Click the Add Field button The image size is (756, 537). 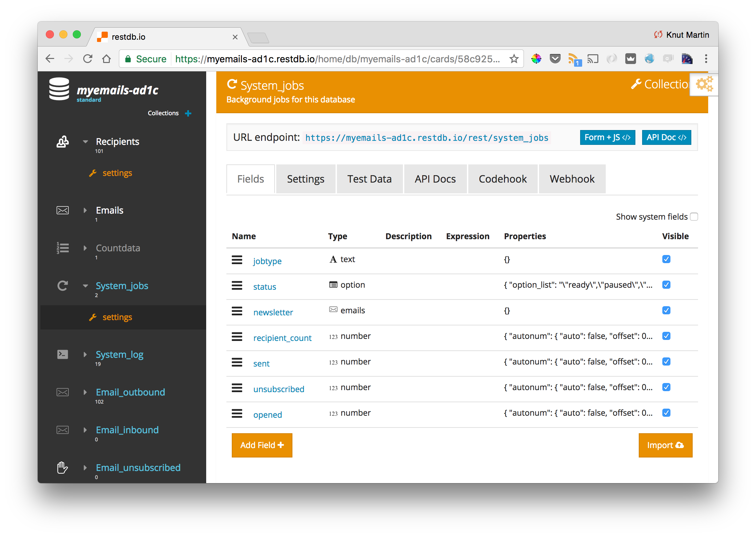tap(261, 445)
